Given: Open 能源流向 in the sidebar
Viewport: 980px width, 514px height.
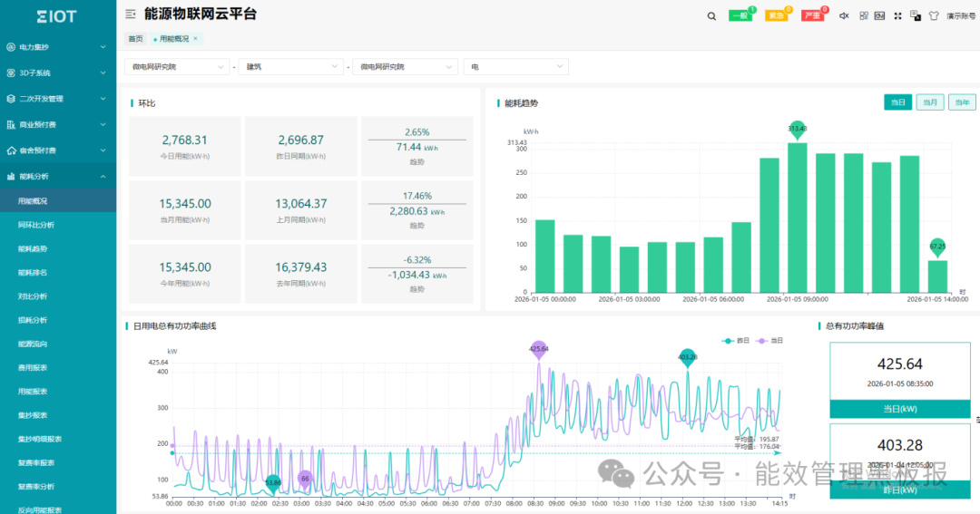Looking at the screenshot, I should tap(58, 344).
